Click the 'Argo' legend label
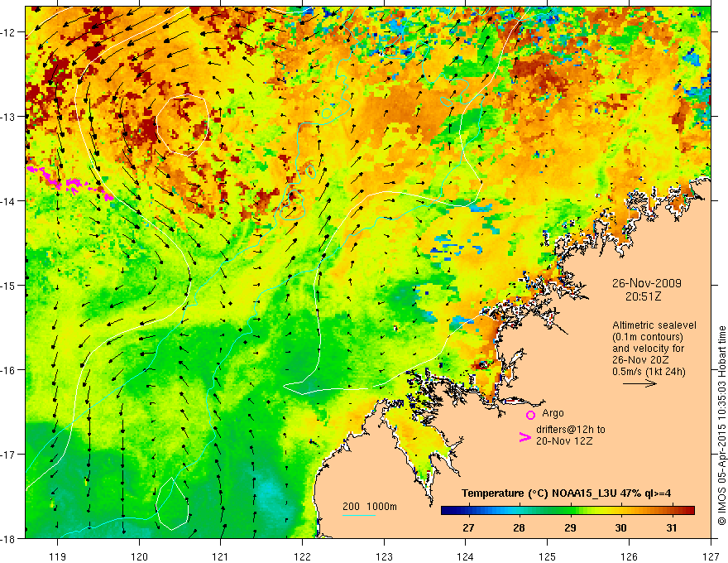Screen dimensions: 728x563 [x=553, y=413]
